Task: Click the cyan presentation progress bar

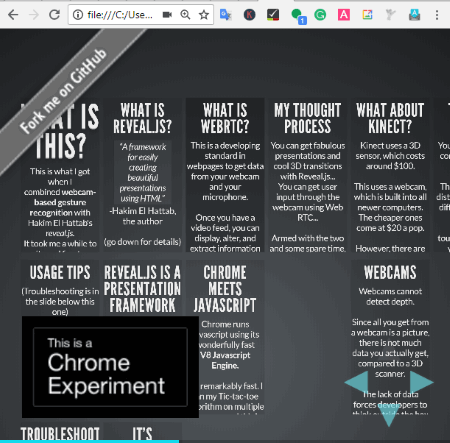Action: [89, 441]
